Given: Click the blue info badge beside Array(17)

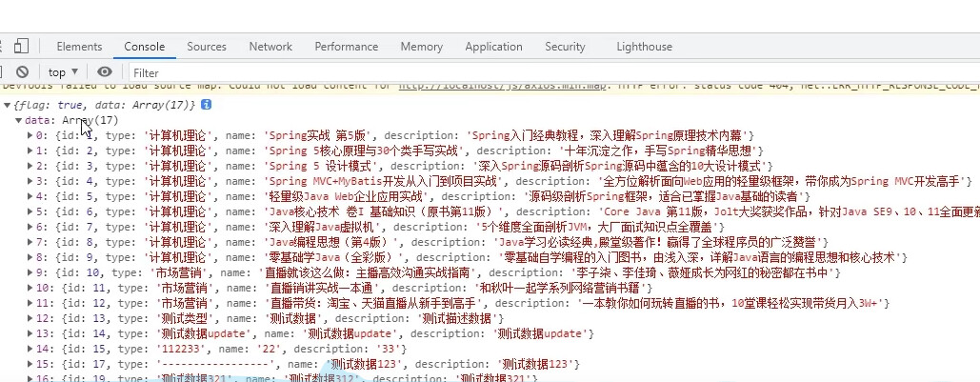Looking at the screenshot, I should coord(206,105).
